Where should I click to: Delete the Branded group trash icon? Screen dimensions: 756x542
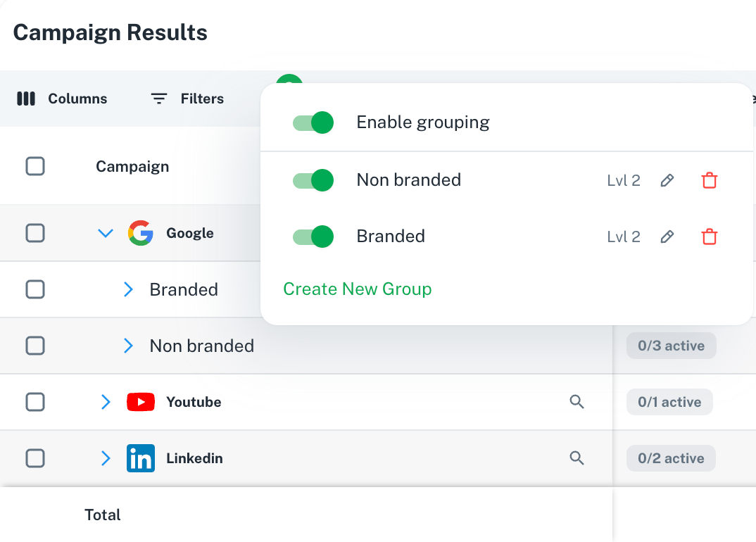point(710,237)
